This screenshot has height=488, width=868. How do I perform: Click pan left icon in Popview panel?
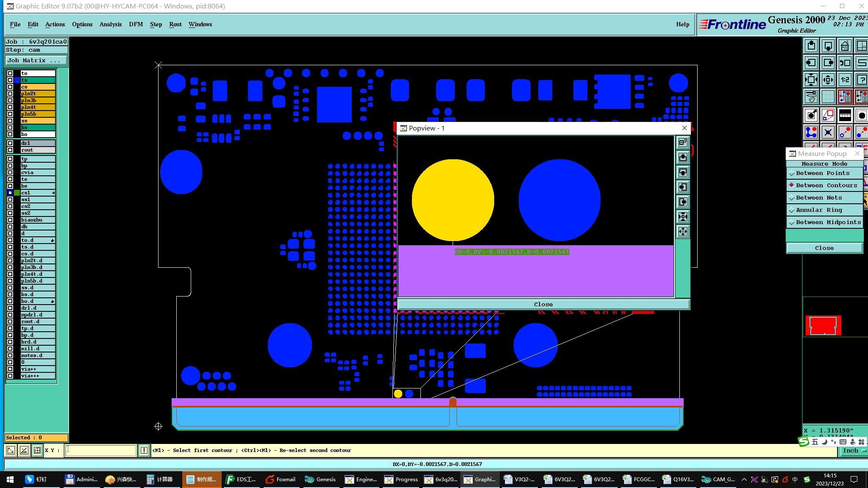(x=683, y=187)
